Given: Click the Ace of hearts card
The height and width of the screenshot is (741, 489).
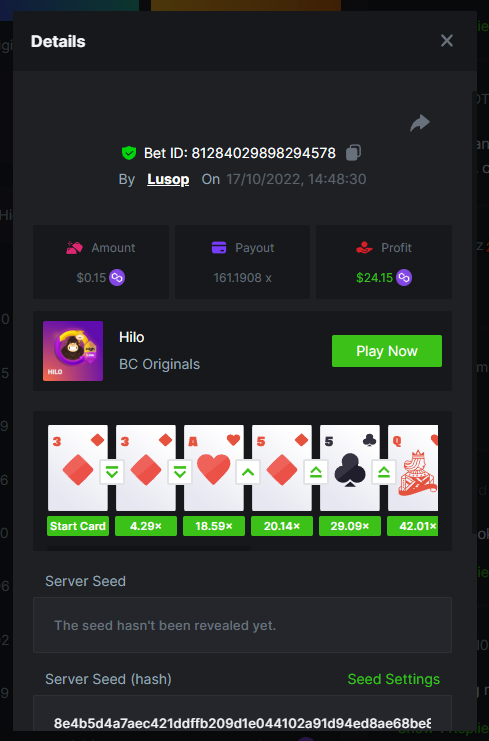Looking at the screenshot, I should coord(214,468).
